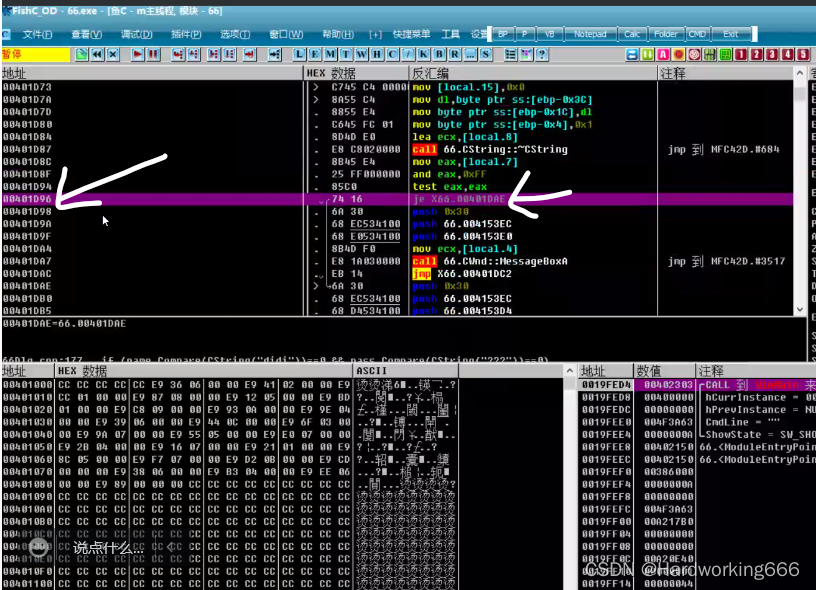Viewport: 816px width, 590px height.
Task: Open the 窗口(W) menu
Action: point(286,34)
